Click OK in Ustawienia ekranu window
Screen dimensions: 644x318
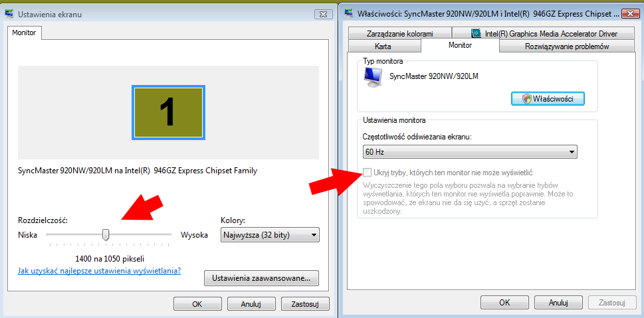tap(197, 304)
